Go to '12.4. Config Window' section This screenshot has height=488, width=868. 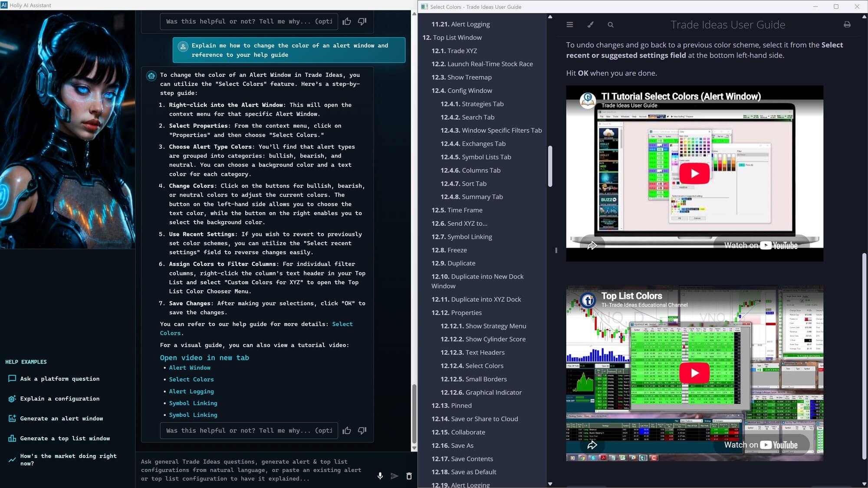[x=461, y=91]
